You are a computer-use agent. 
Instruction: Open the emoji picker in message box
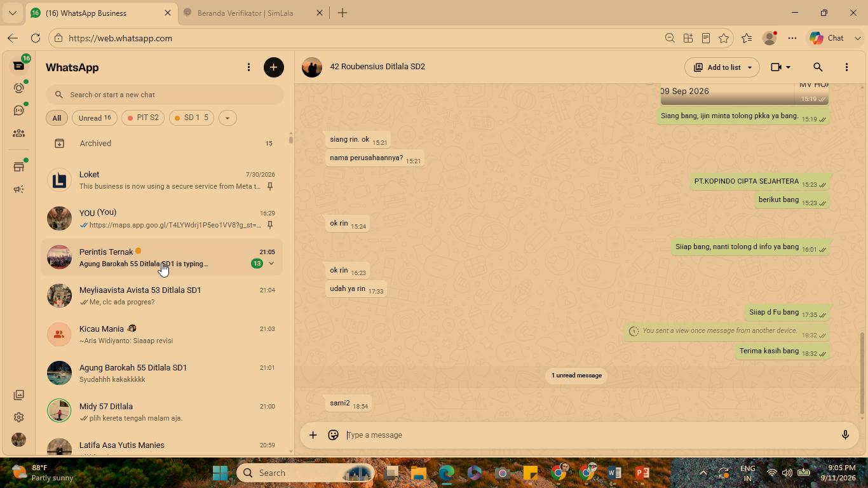click(x=333, y=435)
